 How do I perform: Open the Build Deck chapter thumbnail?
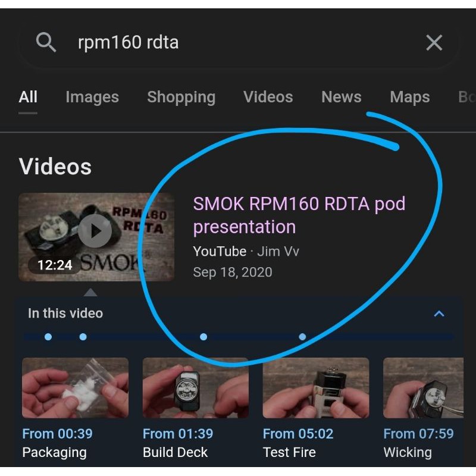pos(196,388)
